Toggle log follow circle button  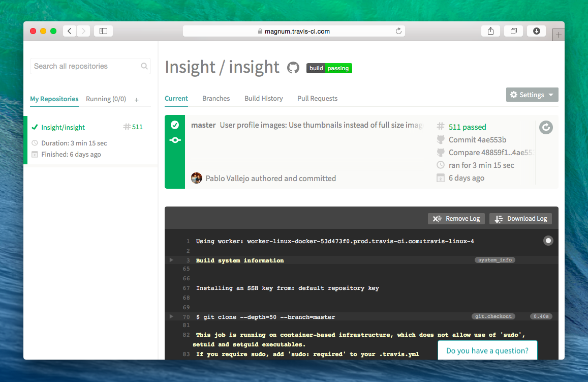tap(548, 241)
